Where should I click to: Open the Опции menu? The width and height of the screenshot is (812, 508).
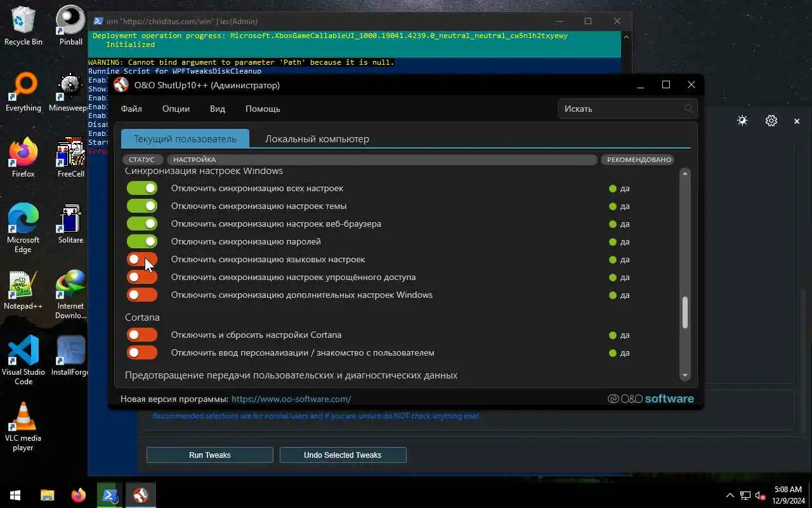point(176,109)
